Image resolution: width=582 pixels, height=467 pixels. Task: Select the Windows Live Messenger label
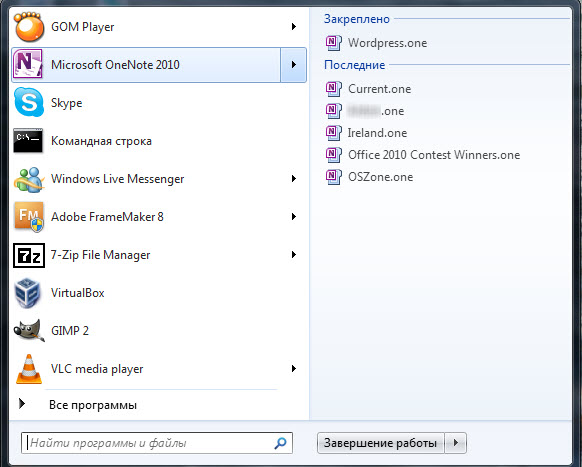(117, 179)
